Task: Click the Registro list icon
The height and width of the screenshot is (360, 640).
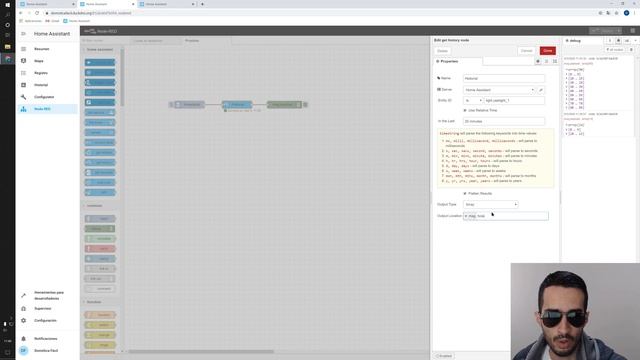Action: coord(23,73)
